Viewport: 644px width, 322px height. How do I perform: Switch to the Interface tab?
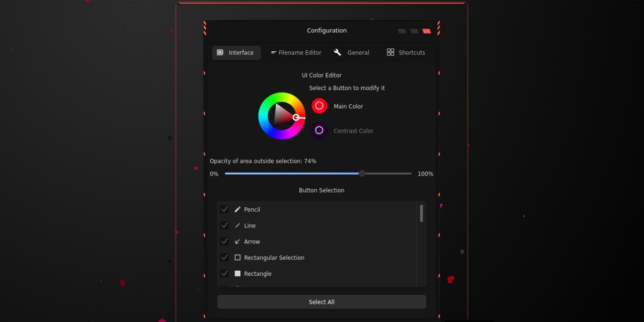tap(236, 53)
